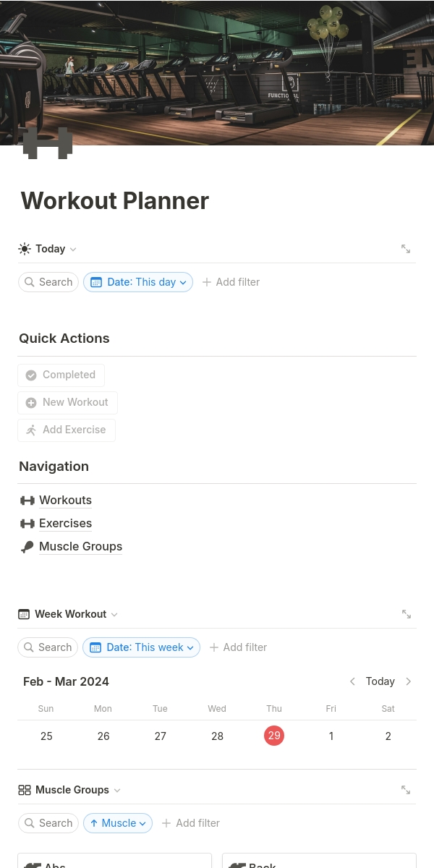Open the 'Date: This week' filter
This screenshot has width=434, height=868.
pos(141,647)
